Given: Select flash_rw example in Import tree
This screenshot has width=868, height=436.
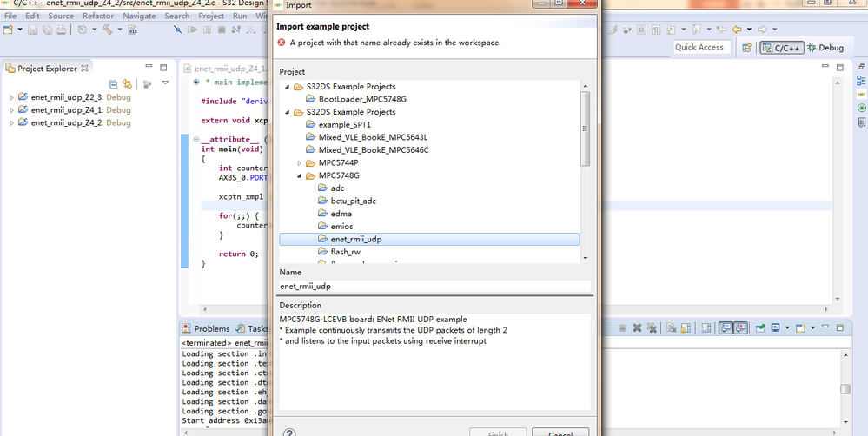Looking at the screenshot, I should tap(346, 252).
